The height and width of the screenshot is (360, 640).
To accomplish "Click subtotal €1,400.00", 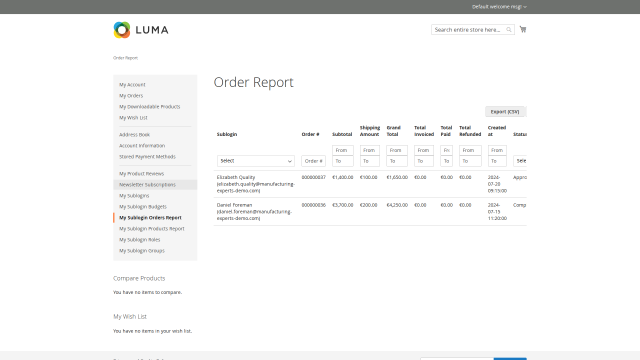I will click(x=343, y=178).
